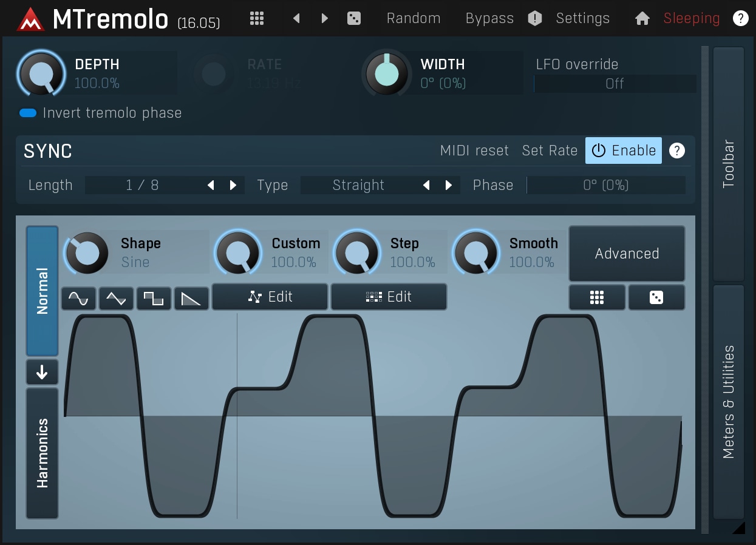Click MIDI reset in SYNC panel
756x545 pixels.
coord(474,151)
